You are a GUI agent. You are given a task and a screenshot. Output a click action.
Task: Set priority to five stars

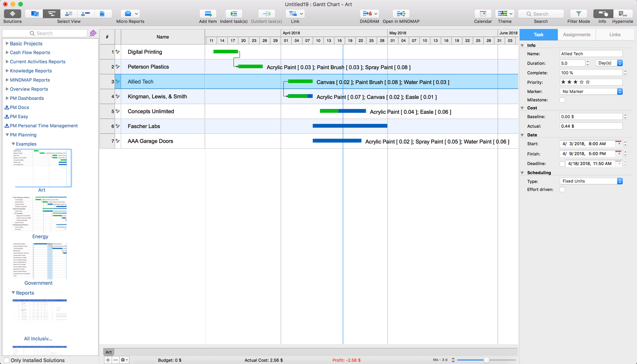pyautogui.click(x=588, y=82)
